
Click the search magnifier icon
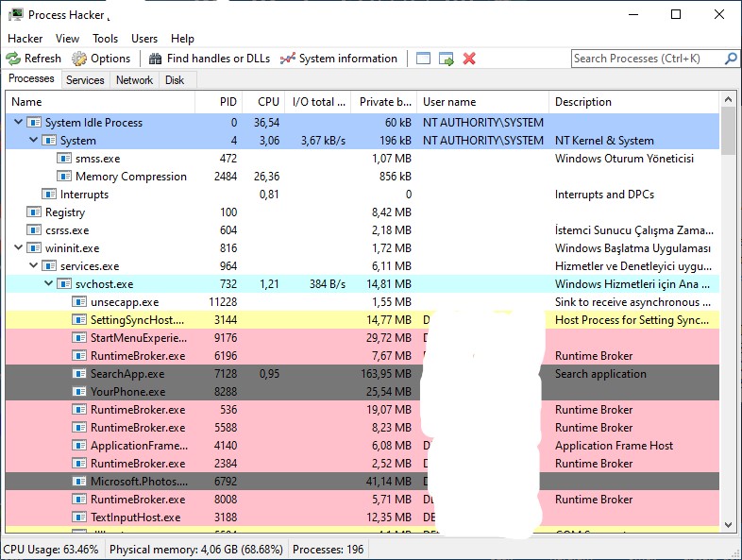click(x=730, y=59)
